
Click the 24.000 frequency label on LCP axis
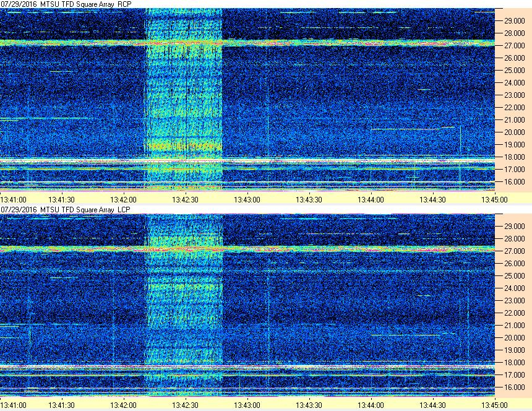point(511,288)
